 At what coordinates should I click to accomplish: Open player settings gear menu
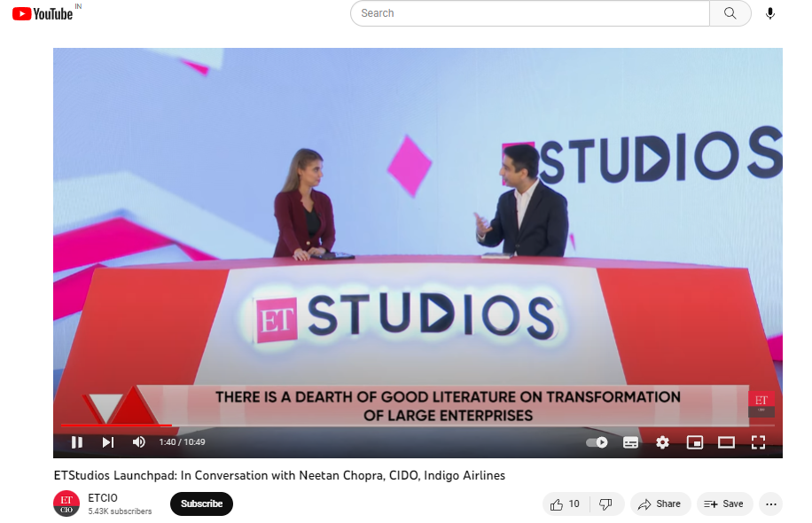pyautogui.click(x=662, y=442)
